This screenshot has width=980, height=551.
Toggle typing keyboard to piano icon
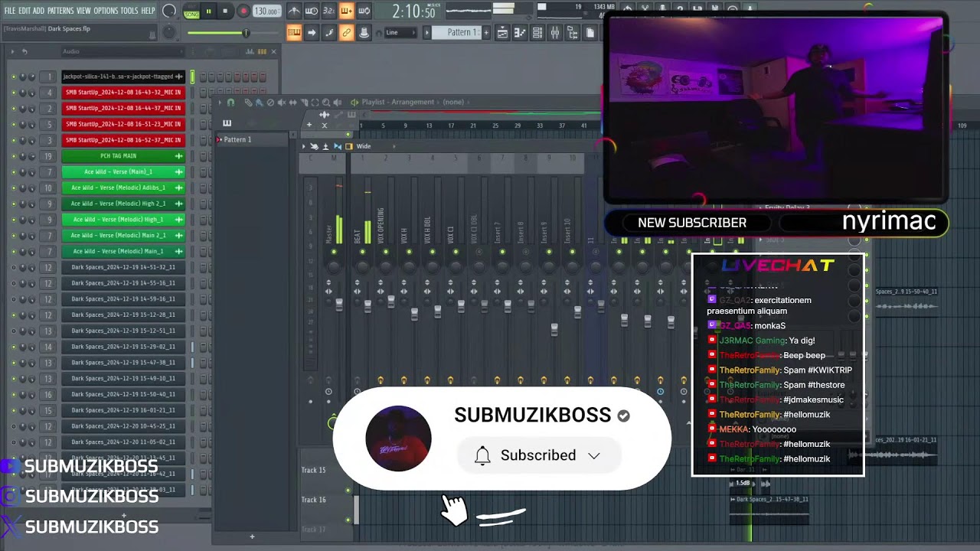tap(294, 33)
